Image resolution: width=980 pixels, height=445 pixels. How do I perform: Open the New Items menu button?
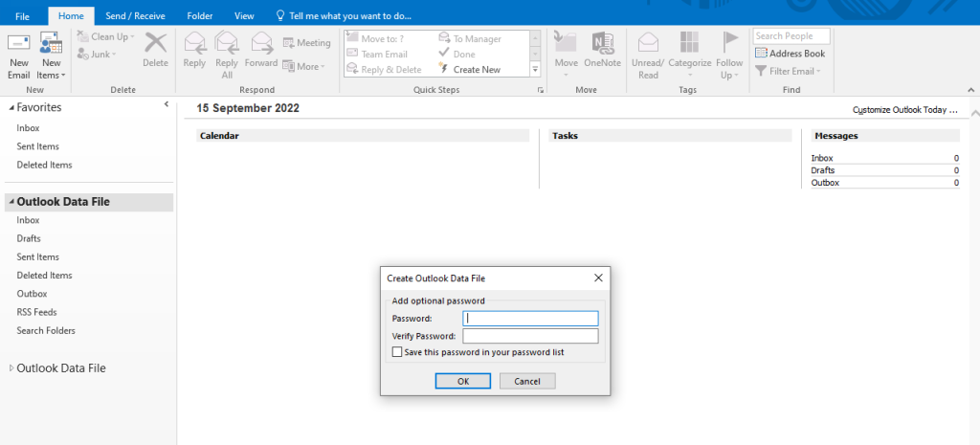coord(52,56)
